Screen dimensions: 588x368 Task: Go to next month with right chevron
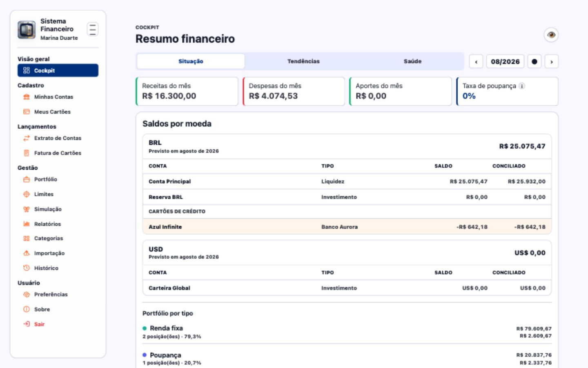(552, 62)
